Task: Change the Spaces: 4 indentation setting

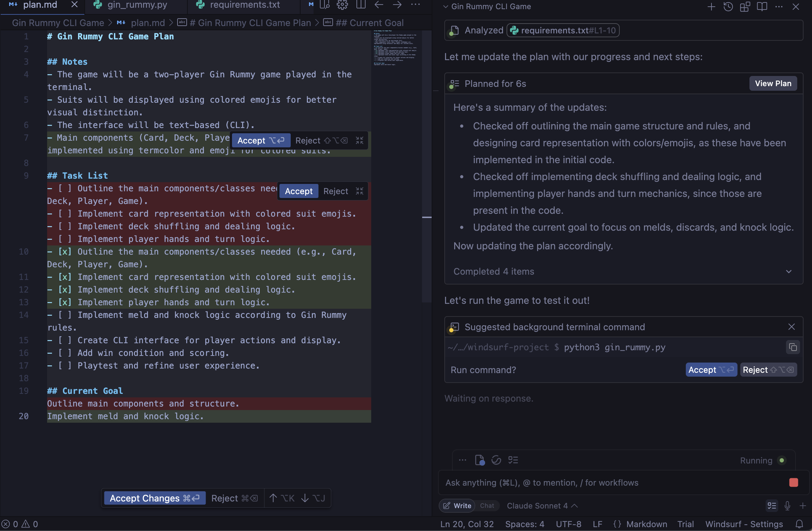Action: coord(525,524)
